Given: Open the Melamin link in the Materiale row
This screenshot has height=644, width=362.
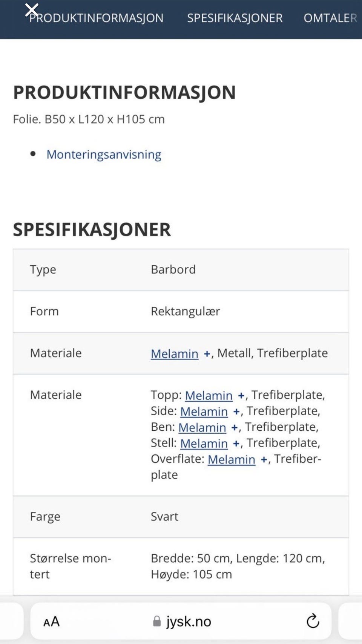Looking at the screenshot, I should click(x=174, y=353).
